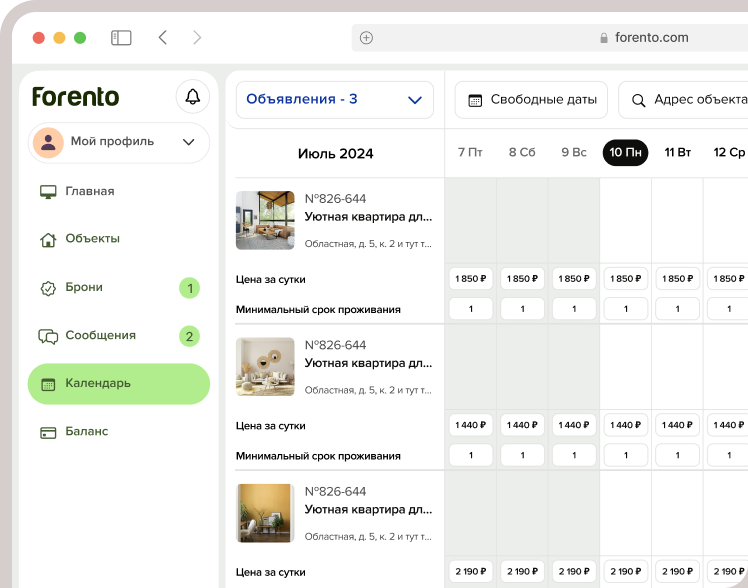
Task: Click the browser forward arrow
Action: [197, 38]
